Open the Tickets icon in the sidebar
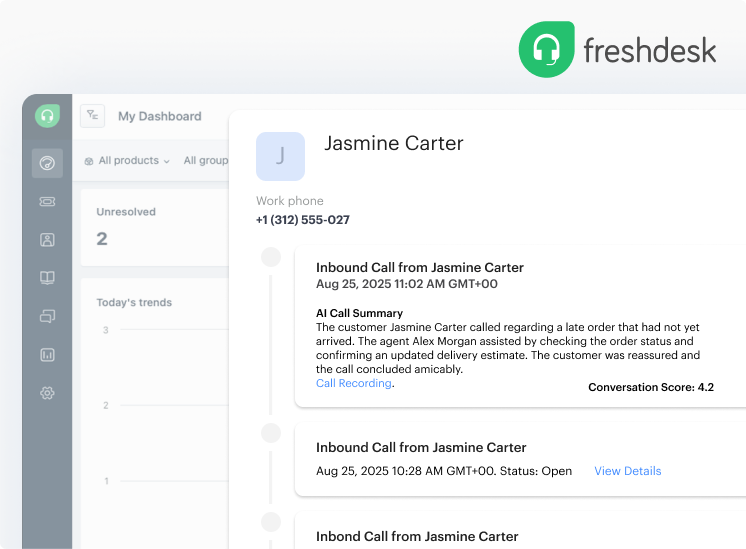Viewport: 746px width, 549px height. (47, 202)
